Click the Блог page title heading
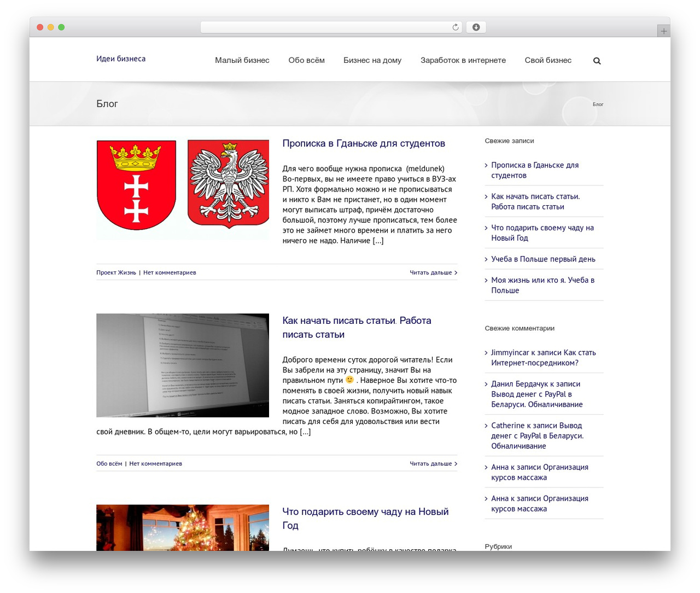The width and height of the screenshot is (700, 593). click(x=107, y=103)
